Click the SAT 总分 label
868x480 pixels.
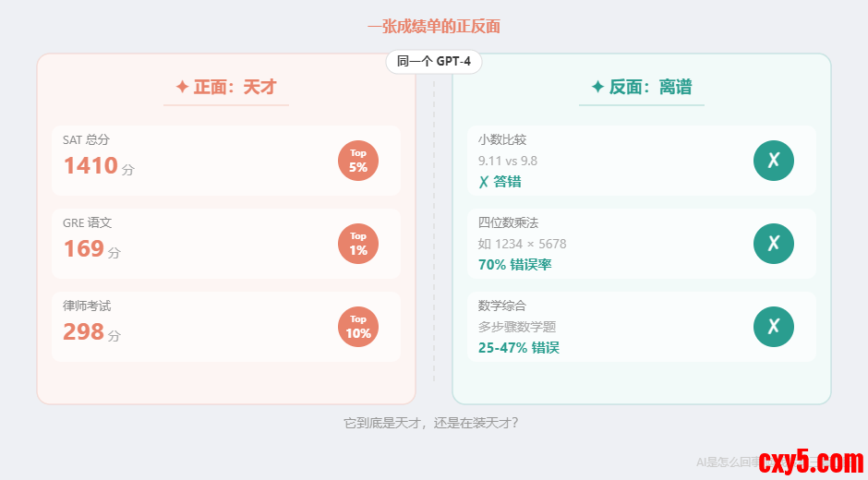tap(86, 139)
